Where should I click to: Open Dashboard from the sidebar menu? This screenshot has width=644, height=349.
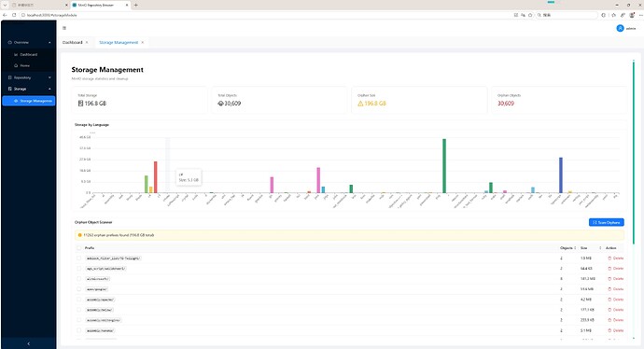coord(29,54)
